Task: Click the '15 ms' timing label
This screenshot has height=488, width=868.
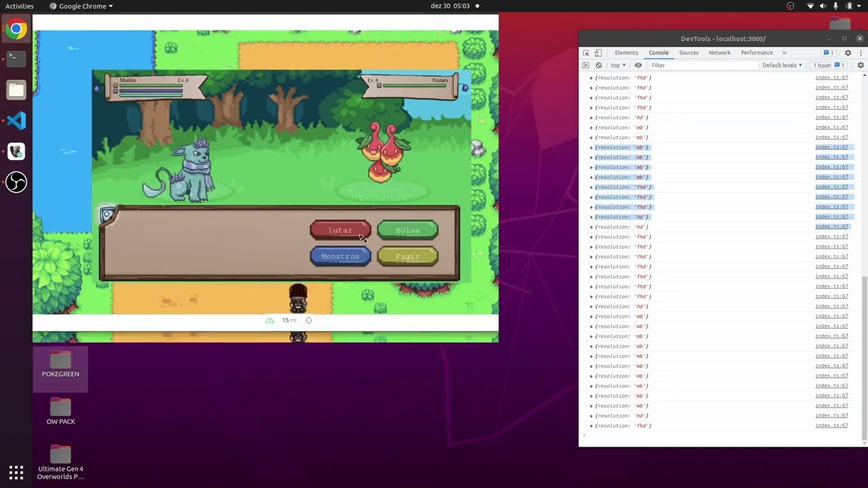Action: 290,320
